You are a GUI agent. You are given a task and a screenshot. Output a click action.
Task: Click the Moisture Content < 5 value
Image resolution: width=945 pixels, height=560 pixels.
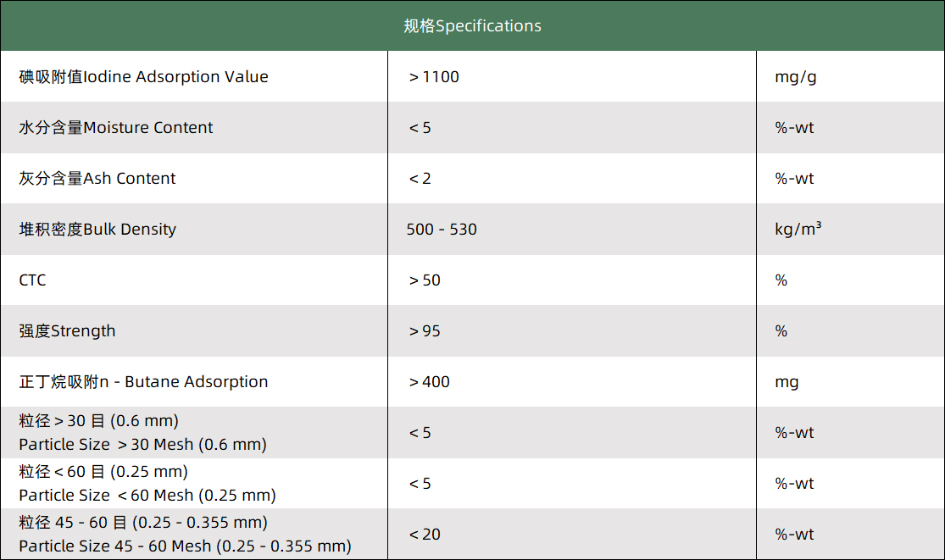[x=420, y=128]
